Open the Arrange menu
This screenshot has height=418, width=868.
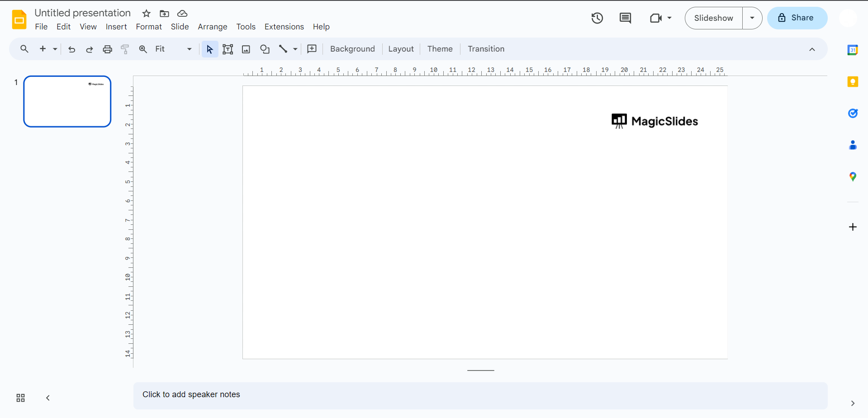[213, 27]
